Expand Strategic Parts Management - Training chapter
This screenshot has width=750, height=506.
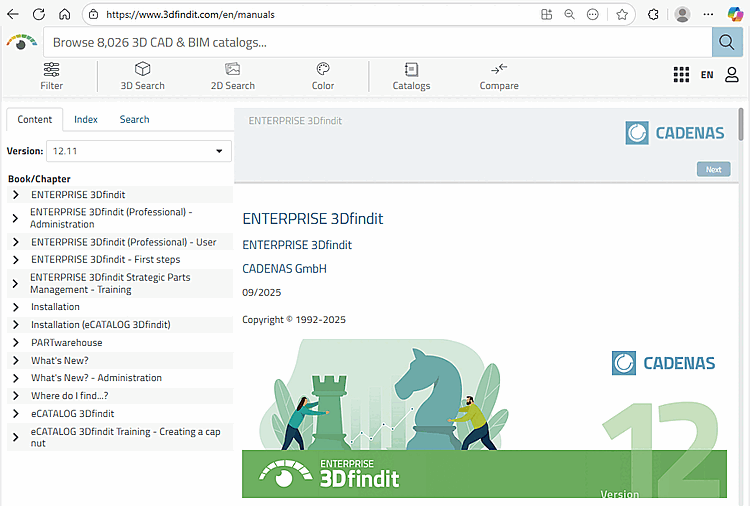(15, 284)
